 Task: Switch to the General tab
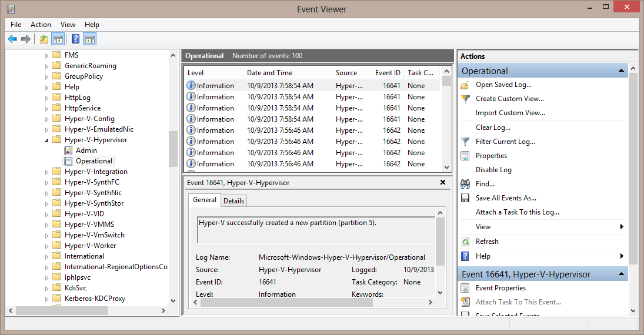point(205,200)
